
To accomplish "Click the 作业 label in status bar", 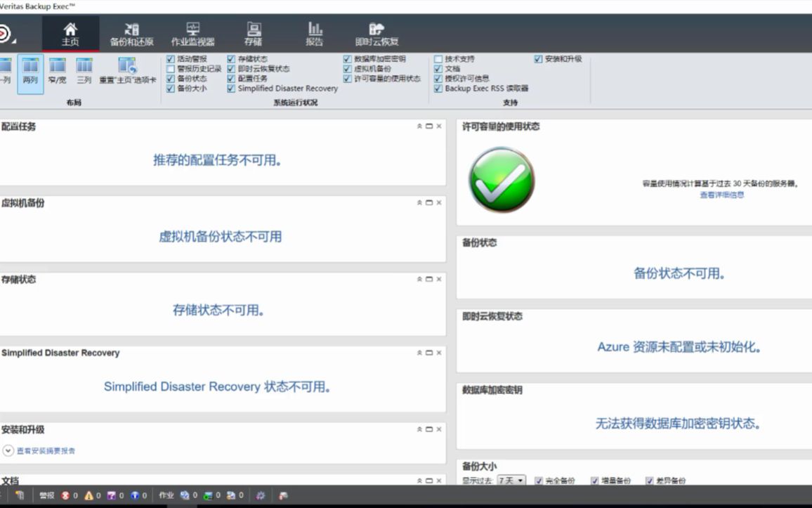I will tap(166, 495).
